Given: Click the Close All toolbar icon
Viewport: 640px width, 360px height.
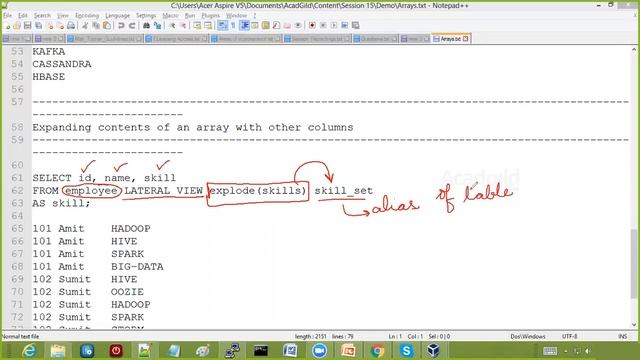Looking at the screenshot, I should coord(60,26).
